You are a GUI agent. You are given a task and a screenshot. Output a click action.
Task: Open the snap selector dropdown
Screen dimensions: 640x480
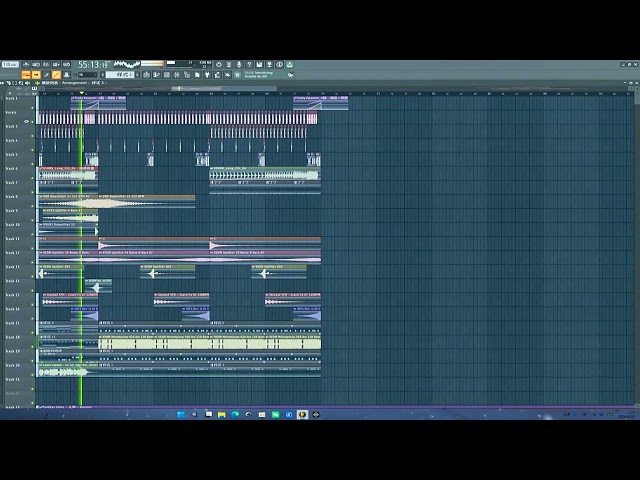pos(88,75)
